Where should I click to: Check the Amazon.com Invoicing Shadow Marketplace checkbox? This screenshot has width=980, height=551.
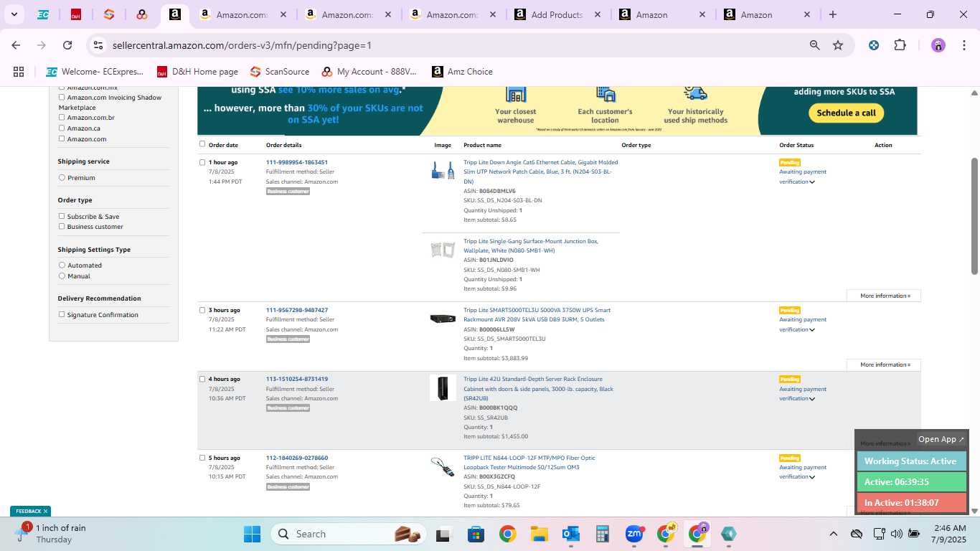click(x=62, y=97)
